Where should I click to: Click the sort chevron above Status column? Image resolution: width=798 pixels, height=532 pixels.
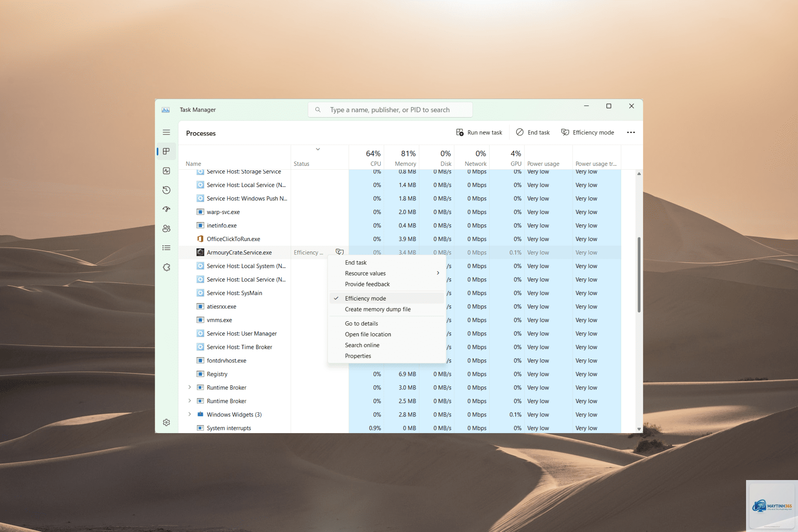pos(318,149)
